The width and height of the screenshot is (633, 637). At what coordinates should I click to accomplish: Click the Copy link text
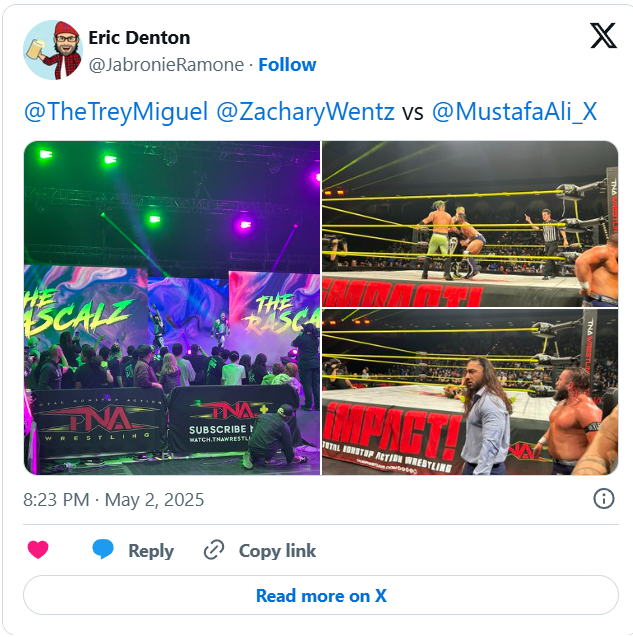(277, 551)
